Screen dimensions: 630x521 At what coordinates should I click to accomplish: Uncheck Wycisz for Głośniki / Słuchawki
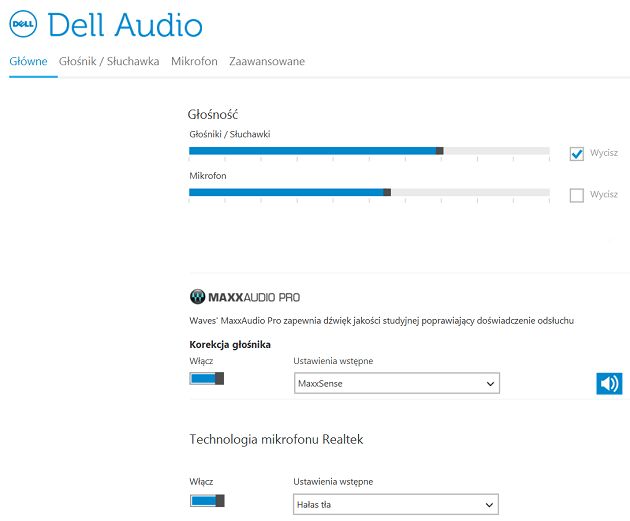point(577,153)
